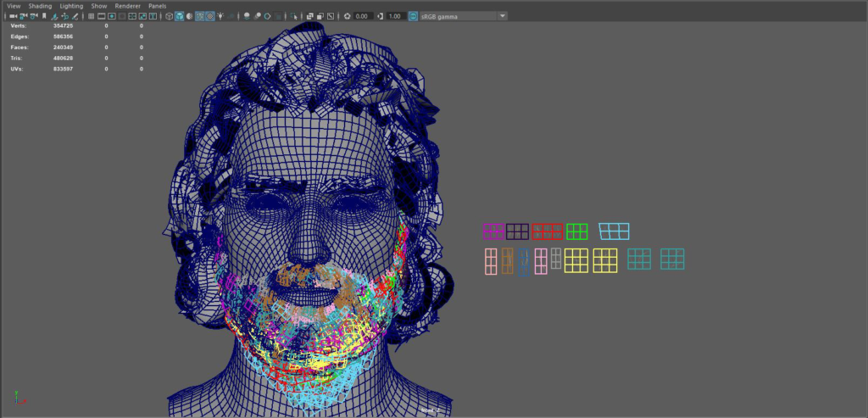This screenshot has height=418, width=868.
Task: Click the light blue hair card
Action: click(x=615, y=231)
